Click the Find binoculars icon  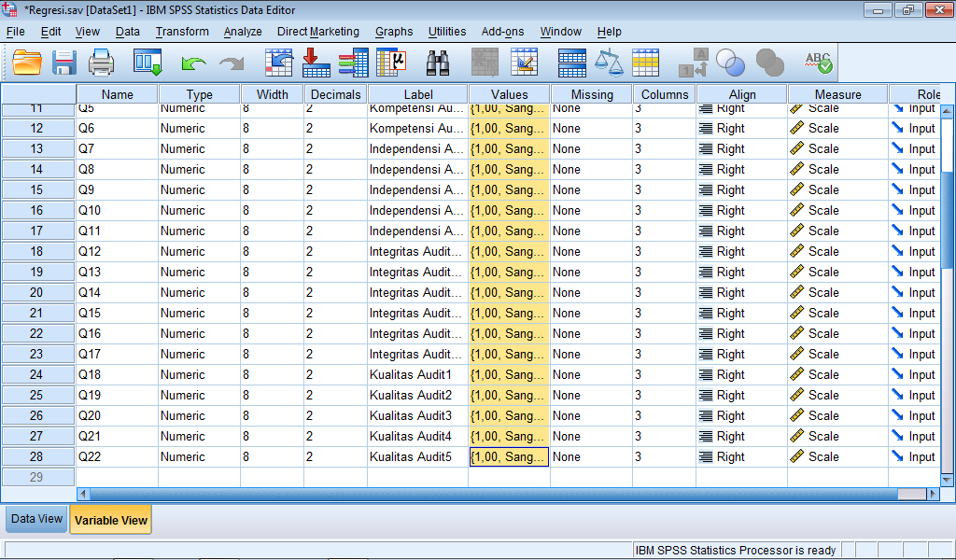coord(438,63)
